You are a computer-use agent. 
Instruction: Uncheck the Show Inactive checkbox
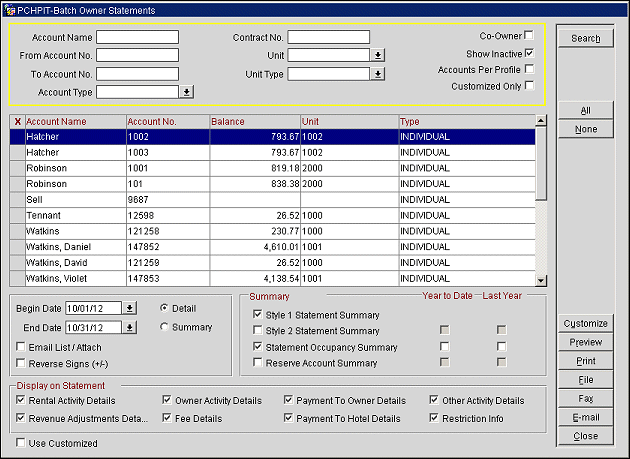tap(529, 53)
